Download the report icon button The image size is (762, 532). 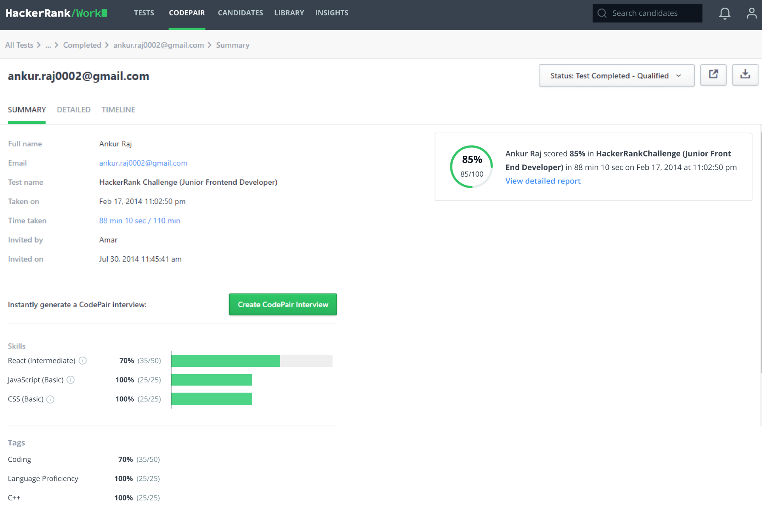coord(745,75)
